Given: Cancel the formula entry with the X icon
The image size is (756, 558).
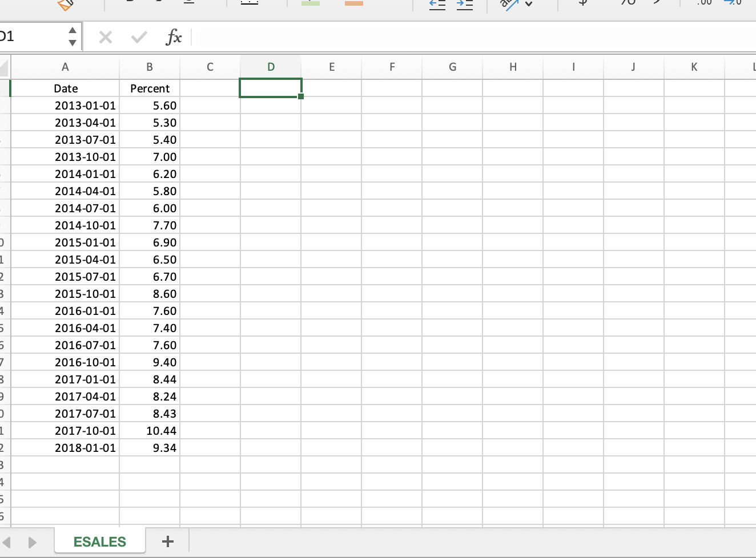Looking at the screenshot, I should [106, 37].
